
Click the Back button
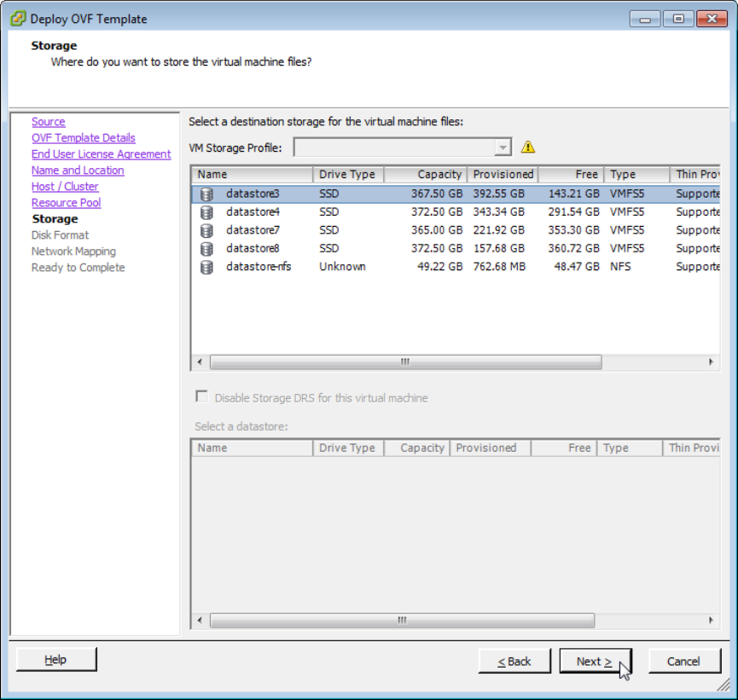514,661
